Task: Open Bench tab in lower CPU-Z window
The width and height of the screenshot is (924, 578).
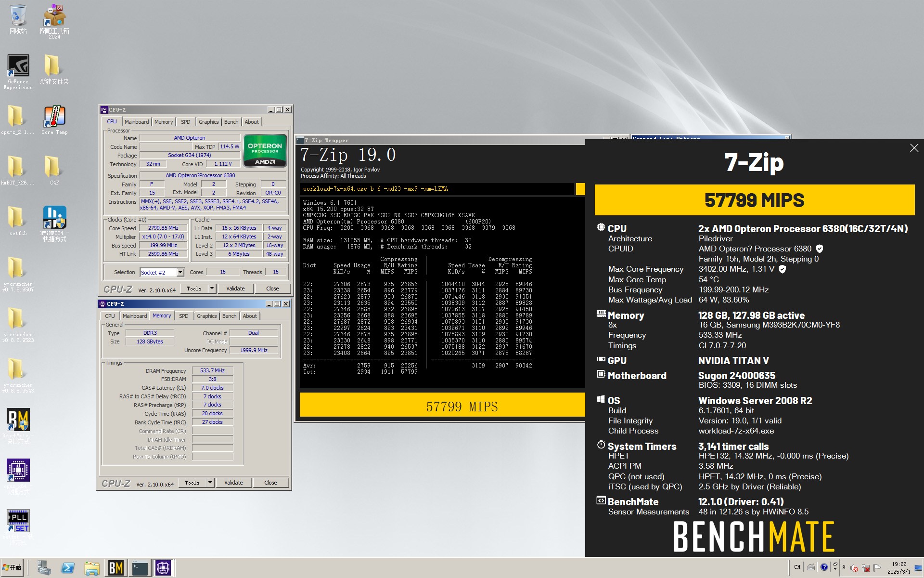Action: (x=230, y=316)
